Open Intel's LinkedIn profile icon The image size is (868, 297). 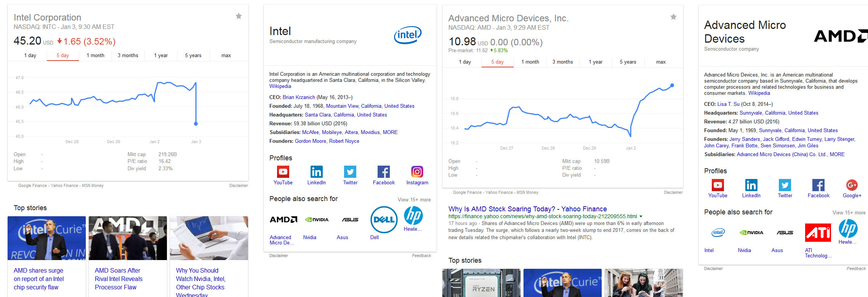[316, 172]
